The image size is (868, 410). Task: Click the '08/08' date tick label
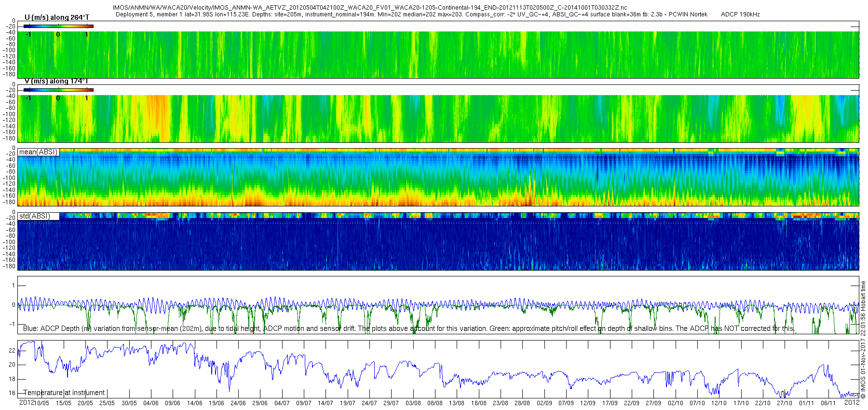[435, 403]
